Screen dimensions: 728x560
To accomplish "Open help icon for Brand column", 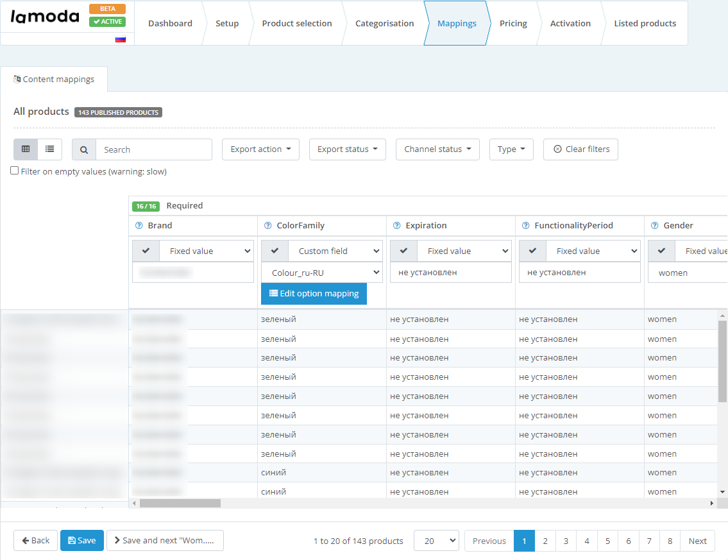I will point(139,226).
